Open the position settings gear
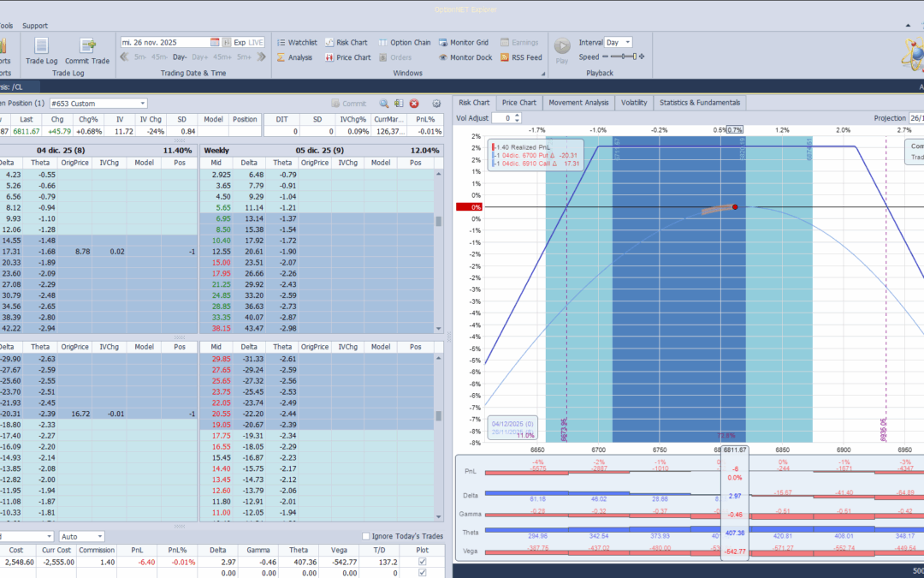 click(x=436, y=104)
